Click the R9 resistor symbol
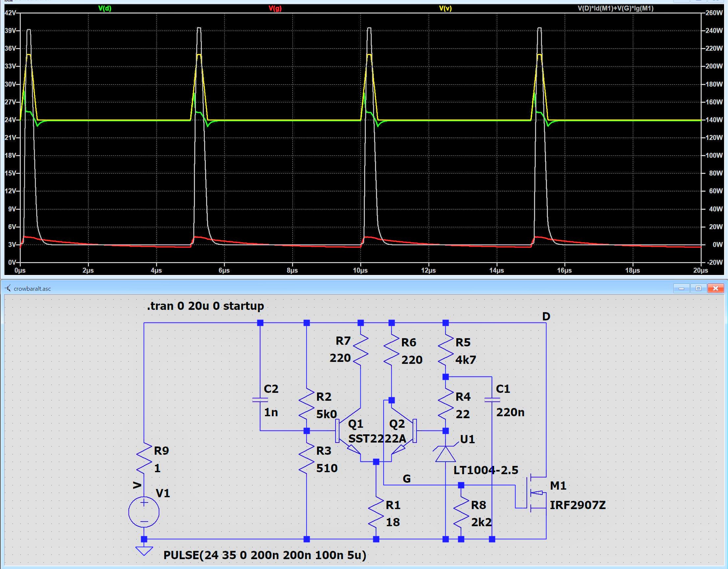This screenshot has width=728, height=569. [144, 459]
